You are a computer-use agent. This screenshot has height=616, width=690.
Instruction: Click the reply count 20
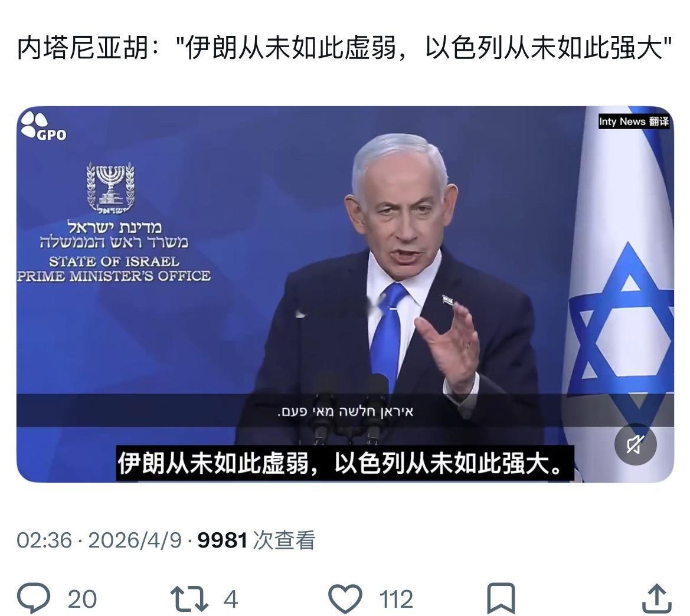82,599
